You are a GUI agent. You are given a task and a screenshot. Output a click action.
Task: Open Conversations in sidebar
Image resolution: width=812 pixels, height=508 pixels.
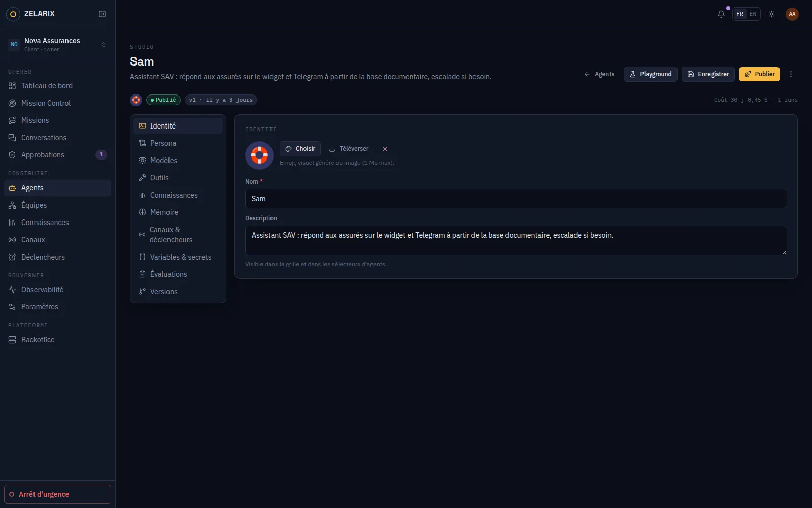pos(57,138)
